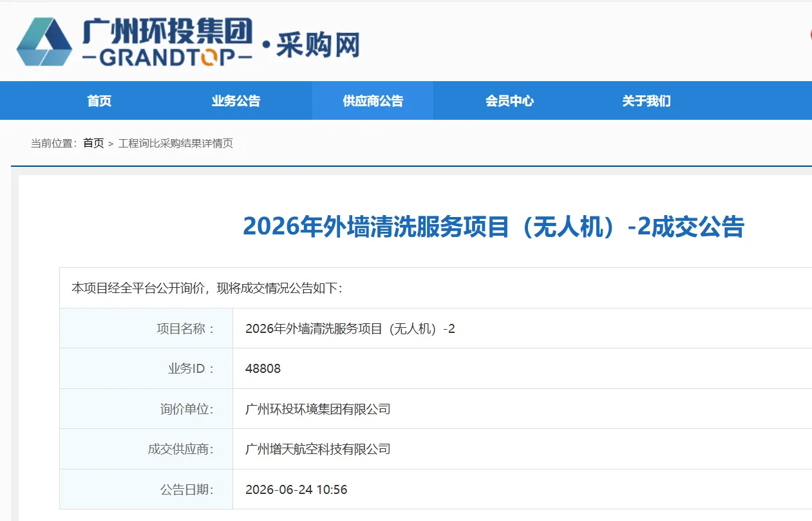Image resolution: width=812 pixels, height=521 pixels.
Task: Select the 供应商公告 navigation tab
Action: click(x=373, y=100)
